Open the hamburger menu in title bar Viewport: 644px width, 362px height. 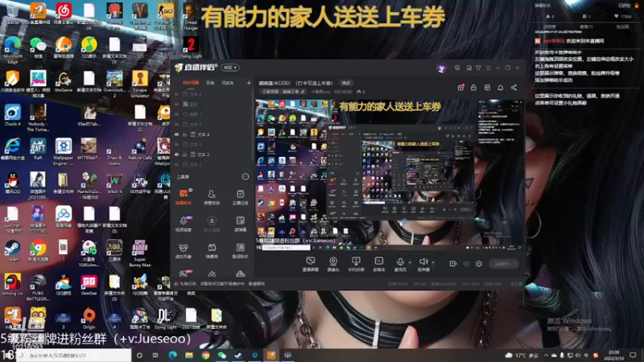click(x=489, y=68)
